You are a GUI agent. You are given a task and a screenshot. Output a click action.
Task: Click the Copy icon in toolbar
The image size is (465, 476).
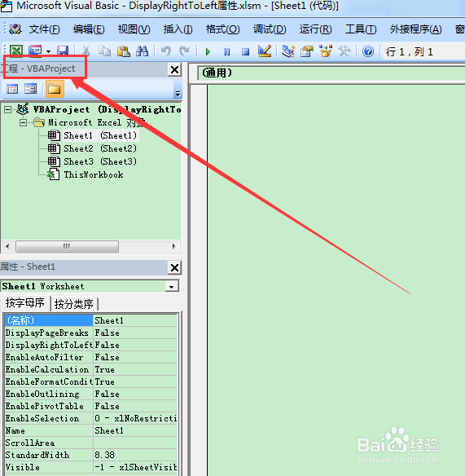[x=105, y=51]
